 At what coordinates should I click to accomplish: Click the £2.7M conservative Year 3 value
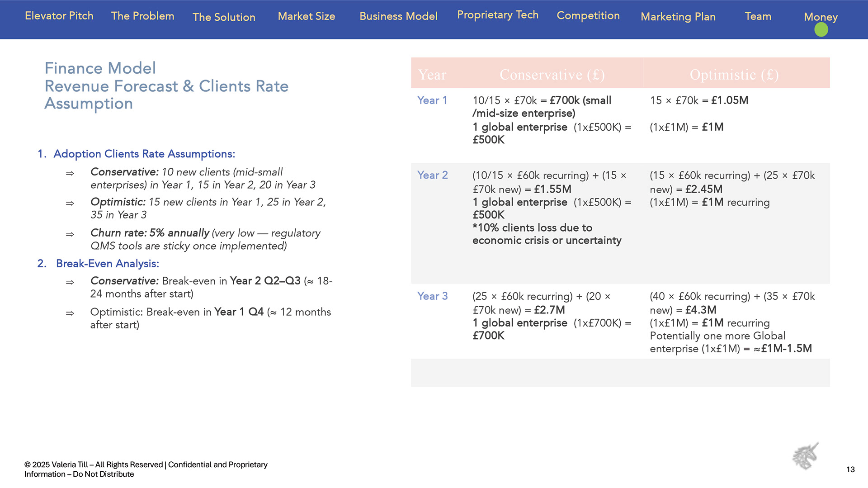point(549,310)
